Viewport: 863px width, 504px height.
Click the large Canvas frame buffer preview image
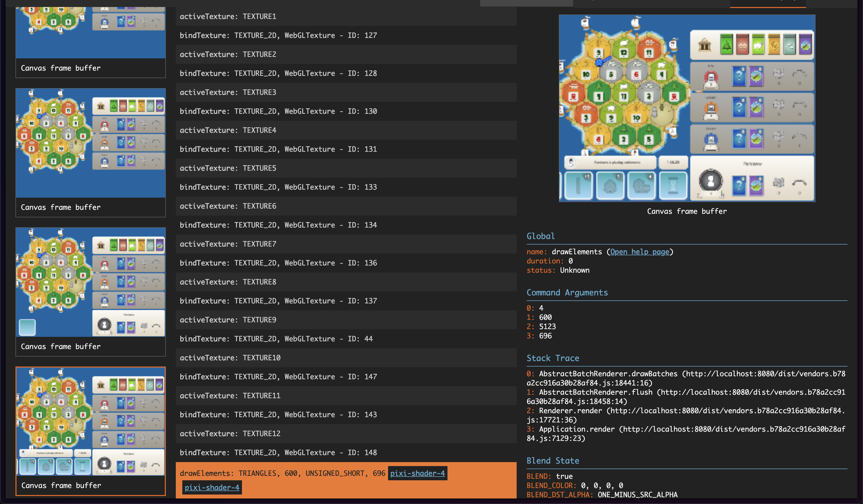click(687, 108)
